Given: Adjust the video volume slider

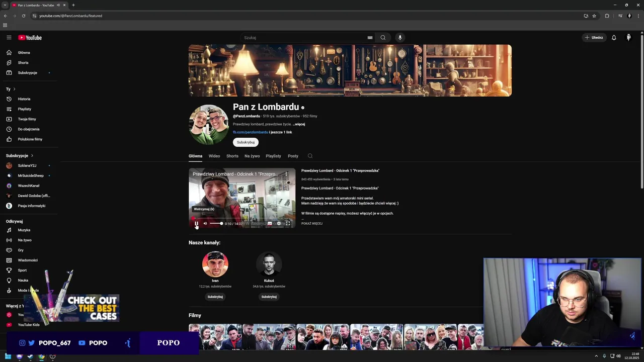Looking at the screenshot, I should pyautogui.click(x=216, y=224).
